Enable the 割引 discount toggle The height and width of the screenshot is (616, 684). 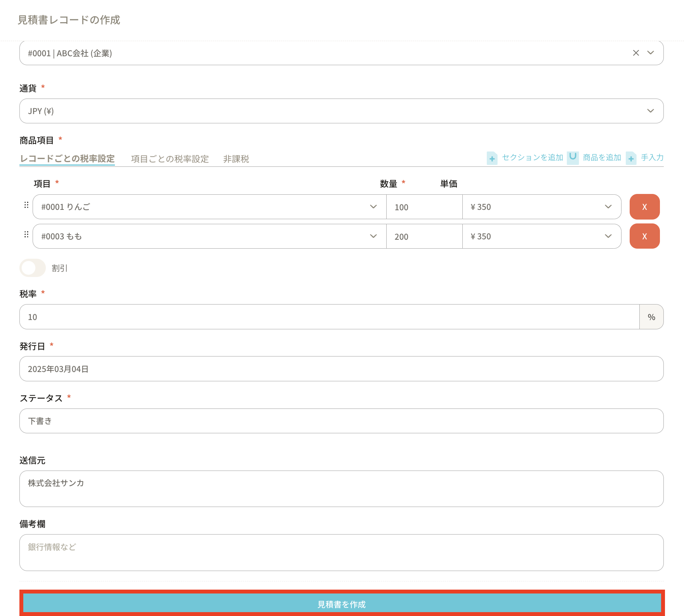(x=33, y=268)
